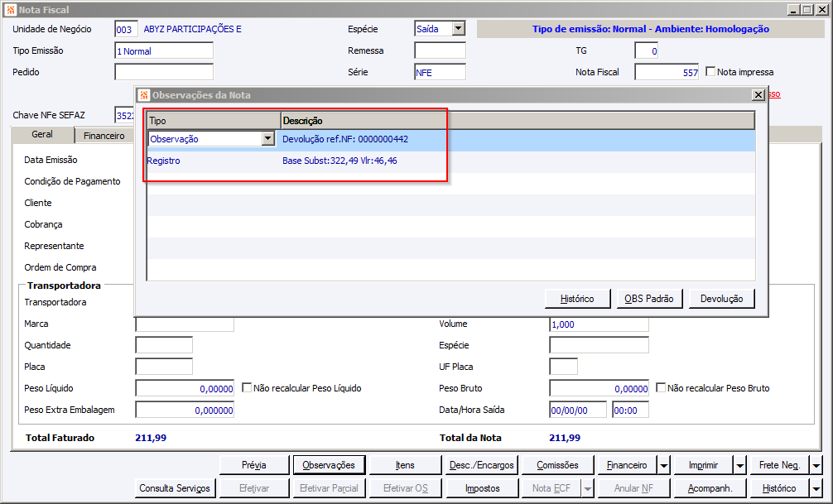Click the Observações da Nota dialog icon

(144, 95)
